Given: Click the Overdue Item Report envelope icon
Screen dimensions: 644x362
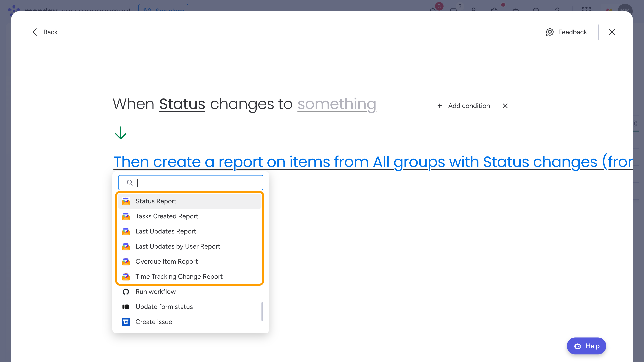Looking at the screenshot, I should click(x=126, y=262).
